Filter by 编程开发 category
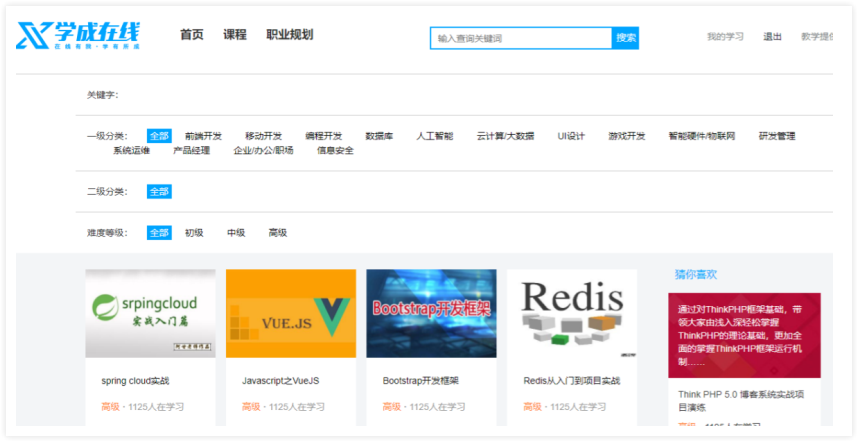The width and height of the screenshot is (858, 442). click(323, 136)
